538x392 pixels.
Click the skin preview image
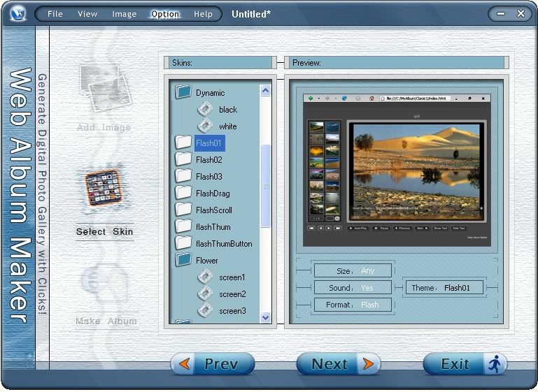pos(397,170)
